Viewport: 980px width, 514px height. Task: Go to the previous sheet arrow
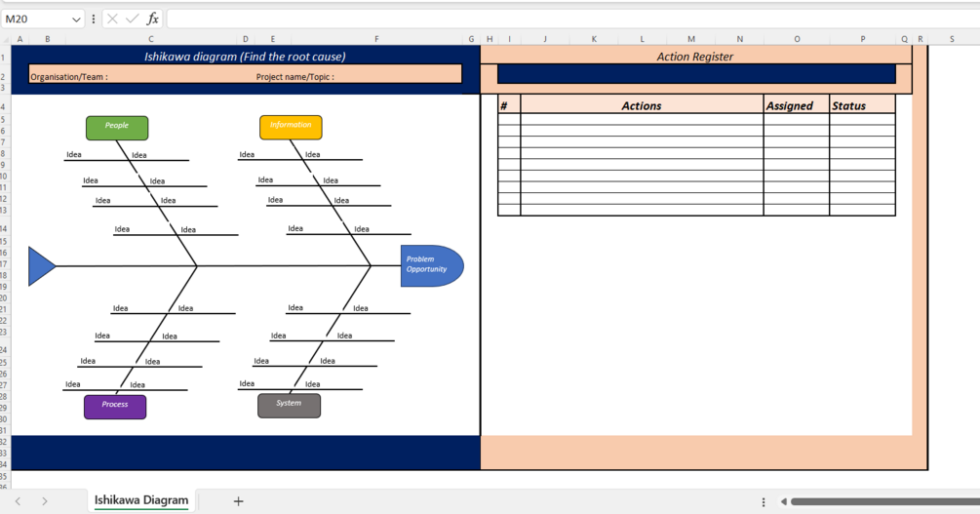coord(19,501)
